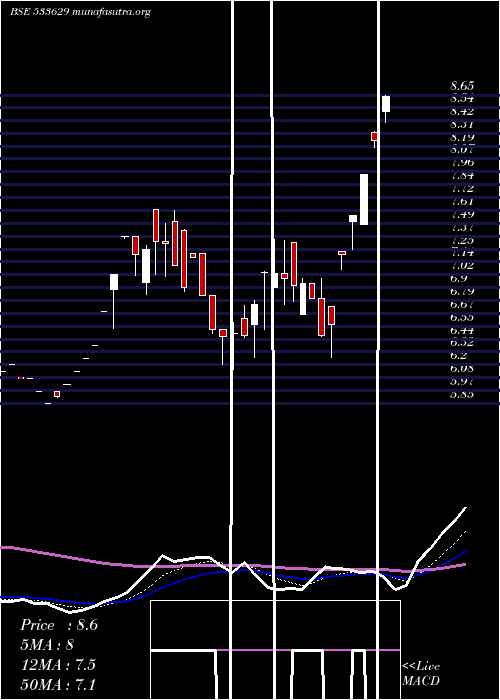
Task: Click the 6.08 price level label
Action: 462,369
